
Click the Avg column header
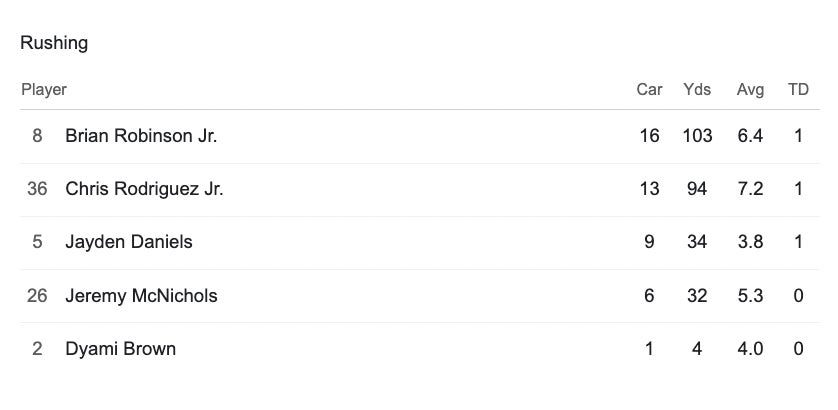tap(750, 89)
